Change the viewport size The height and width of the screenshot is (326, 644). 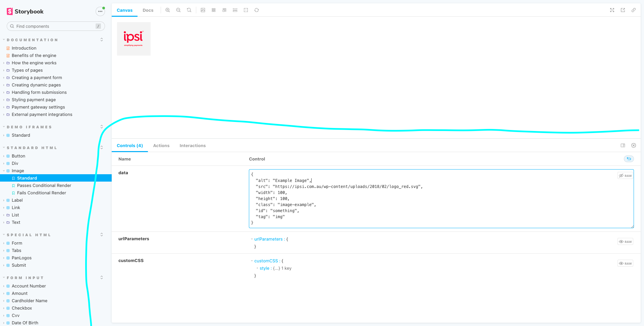(224, 10)
